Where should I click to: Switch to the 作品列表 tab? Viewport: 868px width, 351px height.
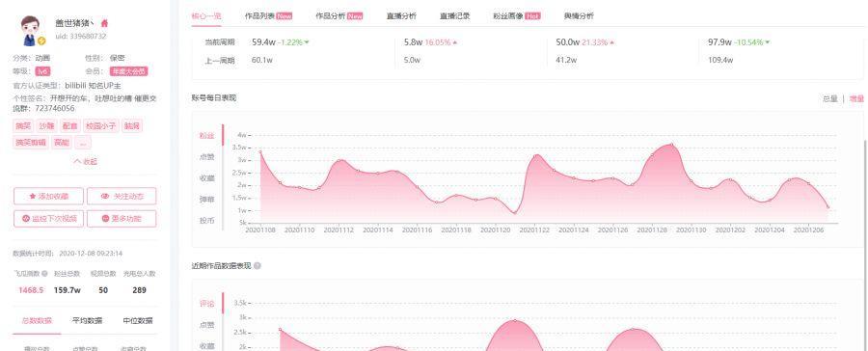point(268,16)
